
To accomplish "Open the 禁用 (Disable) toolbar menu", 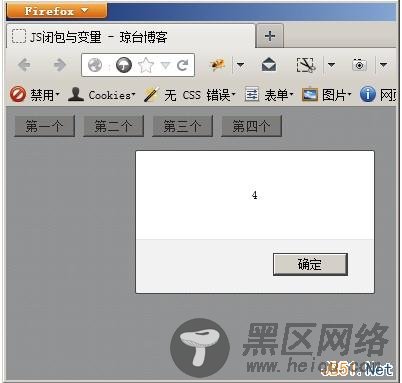I will pyautogui.click(x=35, y=95).
